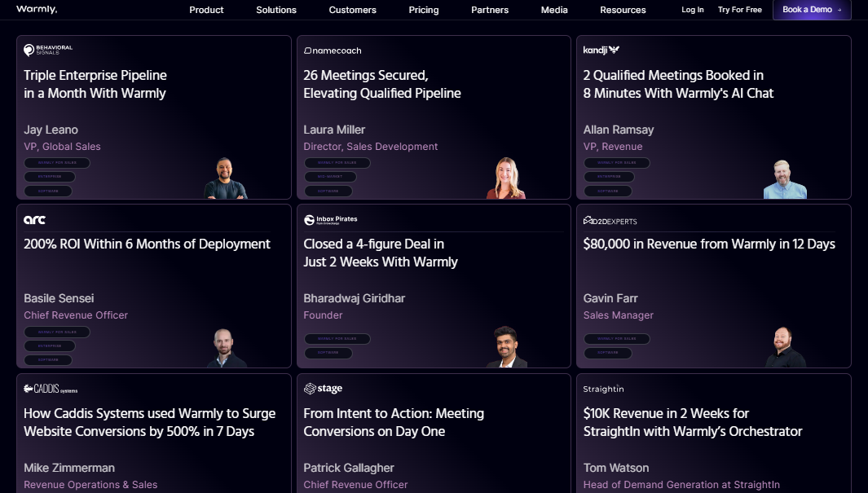Click the name Allan Ramsay
Viewport: 868px width, 493px height.
[619, 130]
